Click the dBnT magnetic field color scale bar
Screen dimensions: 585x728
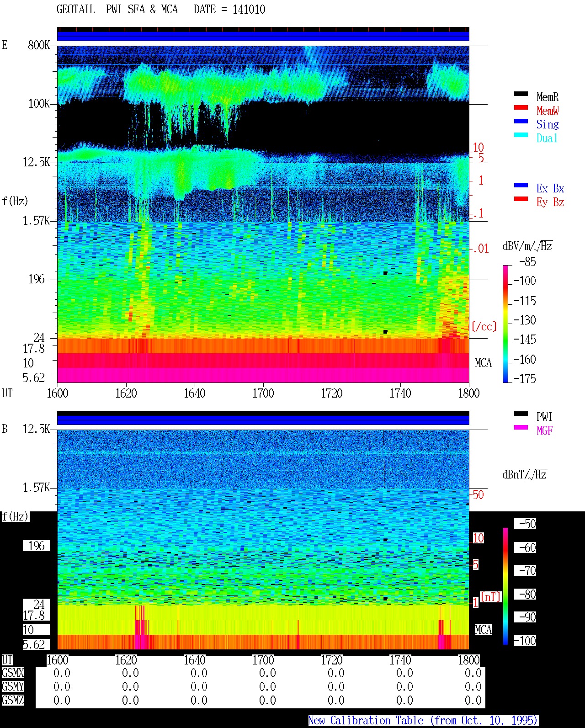point(505,586)
